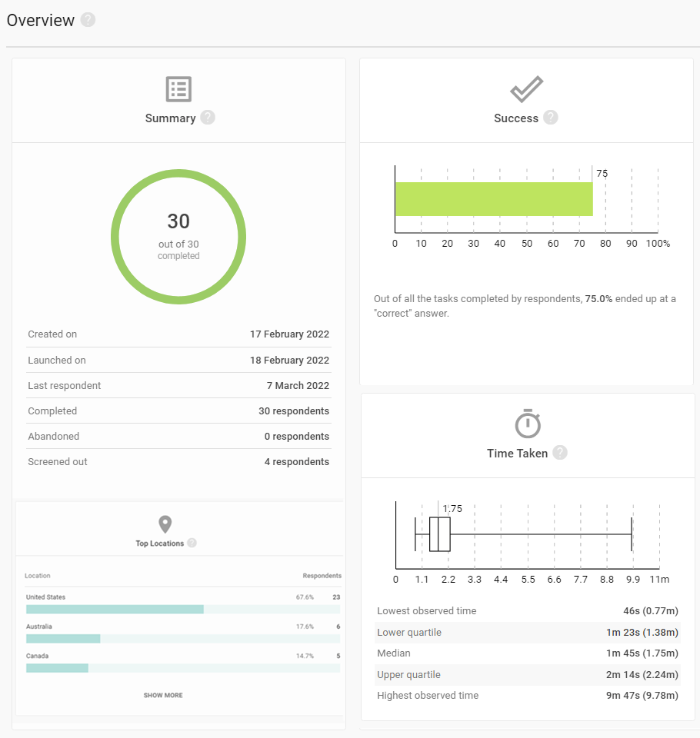Open help tooltip beside Success heading
The height and width of the screenshot is (738, 700).
[x=551, y=118]
